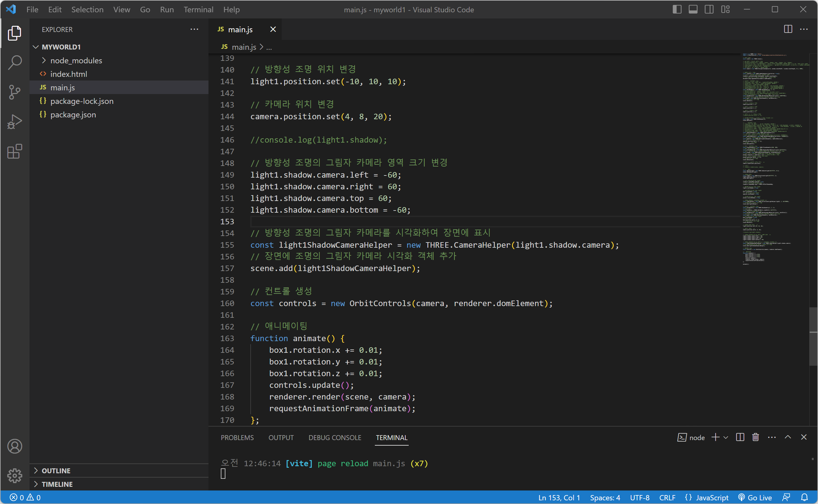818x504 pixels.
Task: Click Go Live in status bar
Action: coord(755,497)
